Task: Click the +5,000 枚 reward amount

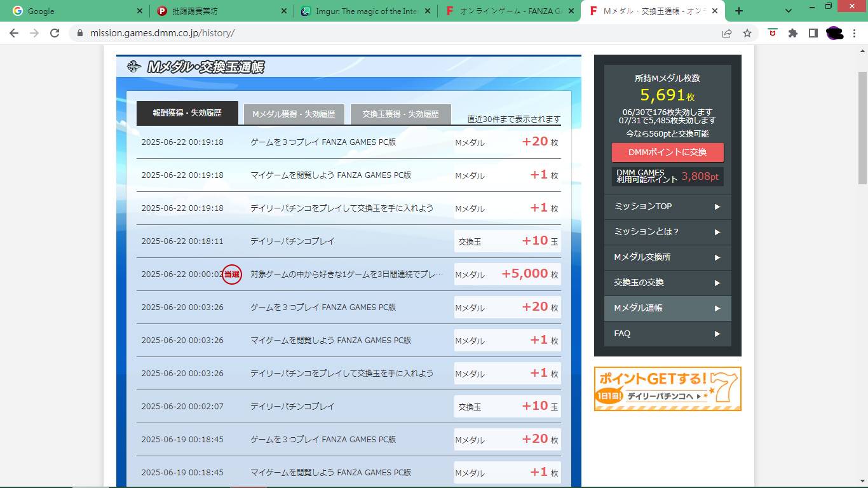Action: (x=530, y=274)
